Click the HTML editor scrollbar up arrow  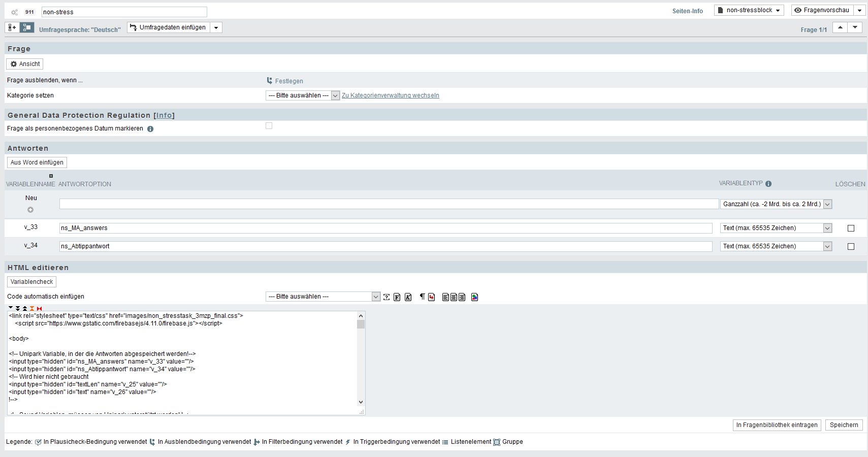(x=361, y=315)
